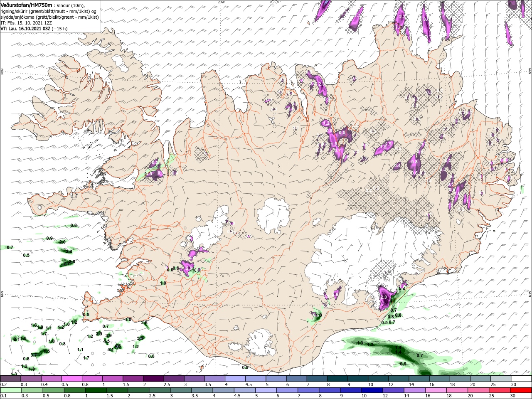
Task: Click the '0.4' label in snow legend
Action: (45, 384)
